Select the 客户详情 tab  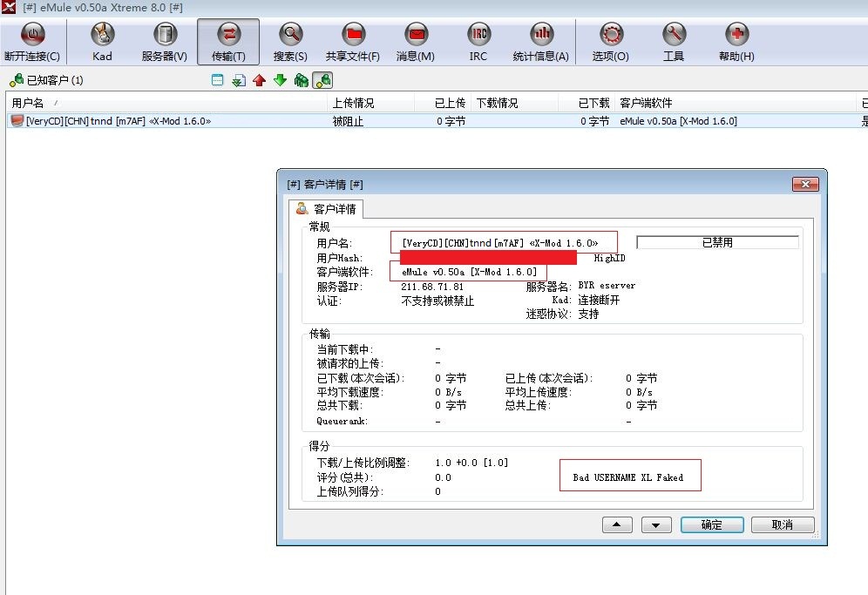pyautogui.click(x=326, y=209)
